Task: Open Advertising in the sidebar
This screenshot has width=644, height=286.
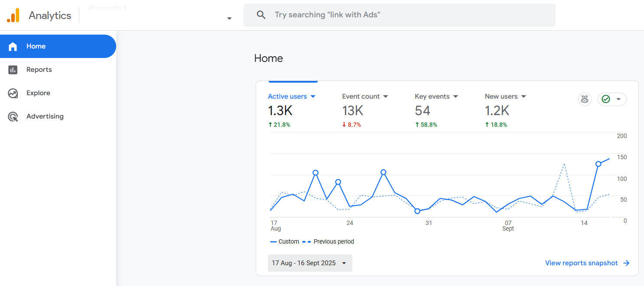Action: (58, 116)
